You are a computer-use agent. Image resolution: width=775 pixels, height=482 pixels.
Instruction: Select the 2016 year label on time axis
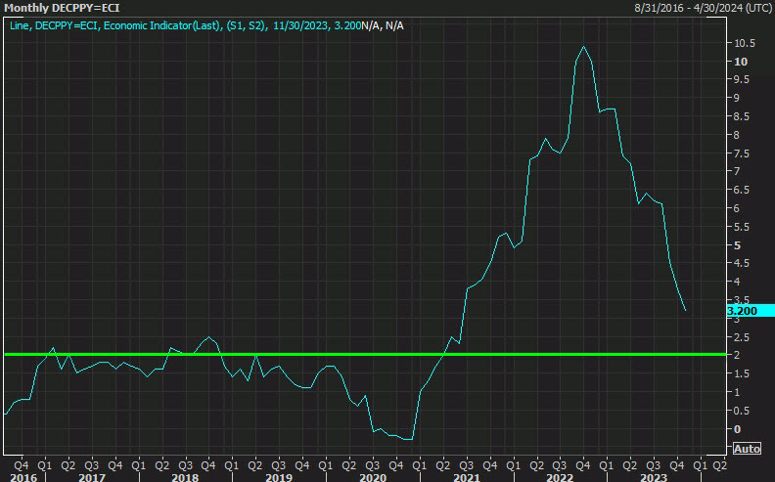click(x=23, y=477)
